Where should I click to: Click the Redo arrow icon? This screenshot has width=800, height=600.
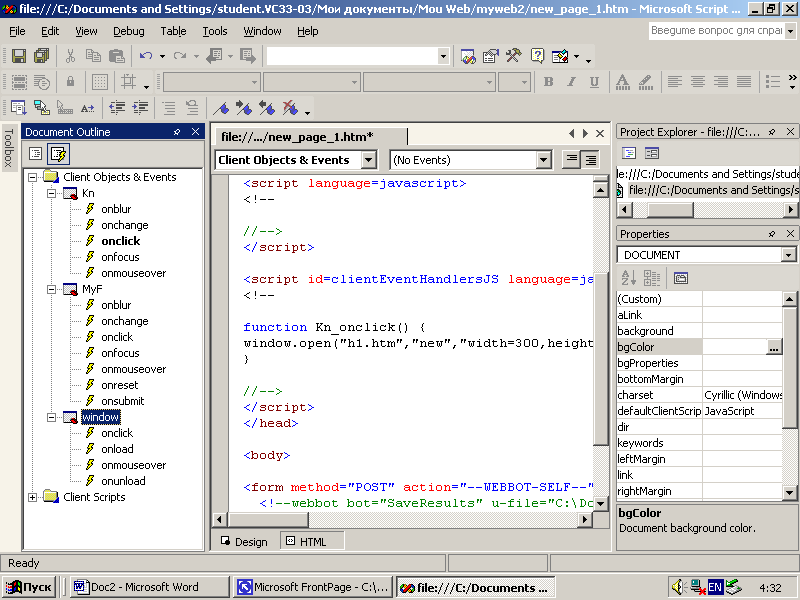click(x=180, y=56)
